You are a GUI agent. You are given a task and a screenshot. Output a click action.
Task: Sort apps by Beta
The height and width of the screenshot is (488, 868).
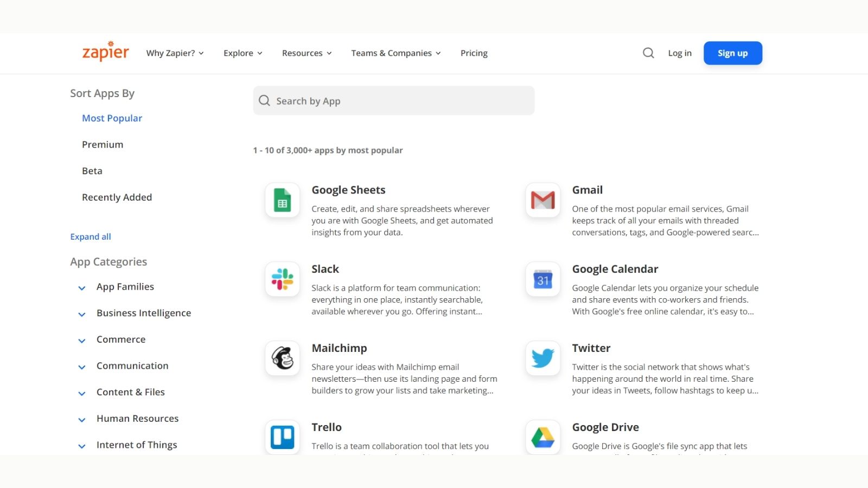(x=92, y=171)
